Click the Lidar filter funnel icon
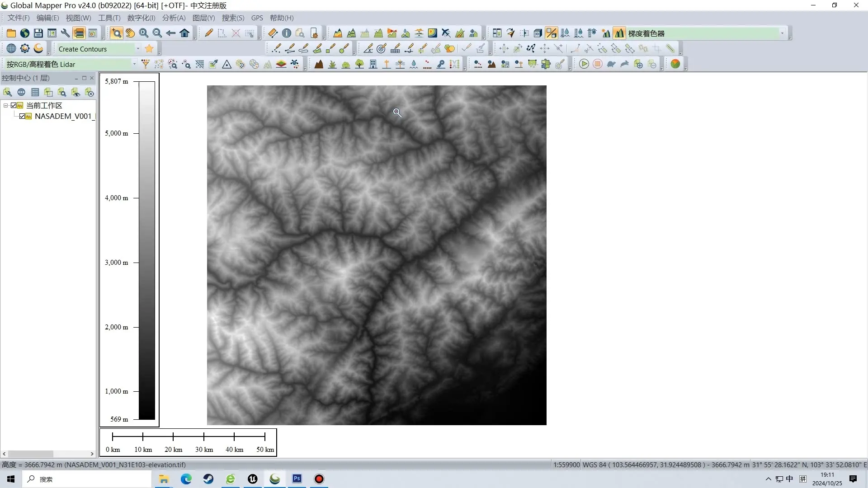The height and width of the screenshot is (488, 868). (x=146, y=64)
